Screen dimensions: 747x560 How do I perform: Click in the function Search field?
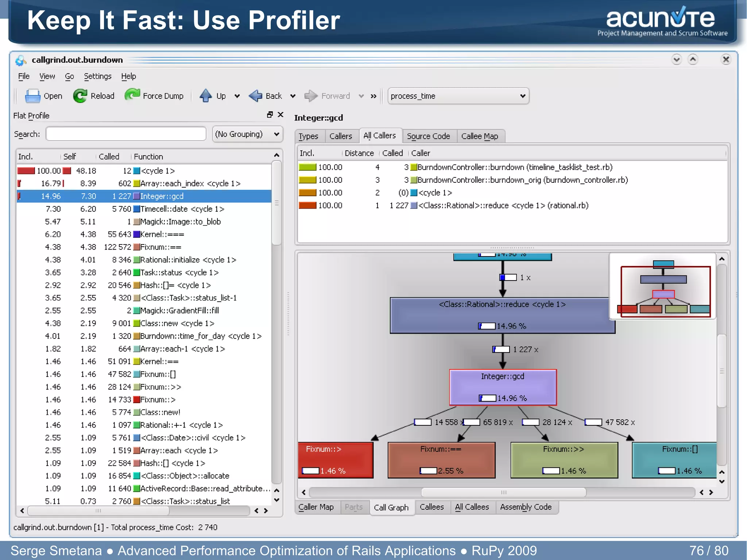click(126, 134)
